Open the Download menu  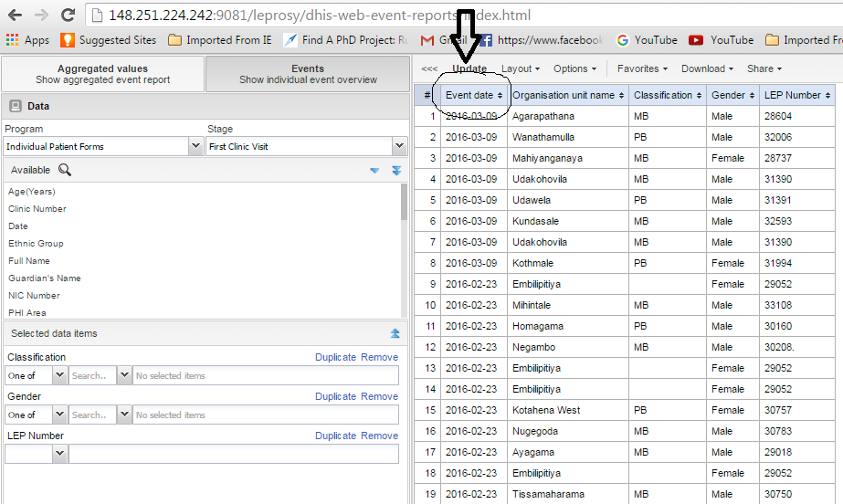[707, 68]
